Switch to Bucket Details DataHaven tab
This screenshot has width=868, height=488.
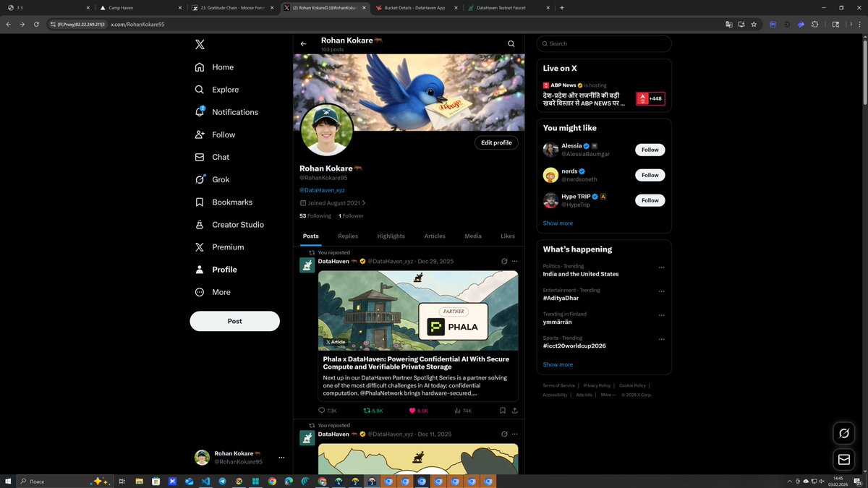[x=415, y=7]
